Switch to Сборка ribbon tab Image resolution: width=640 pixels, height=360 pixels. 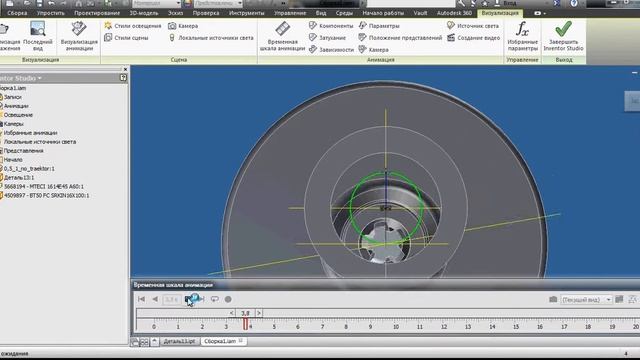coord(17,13)
